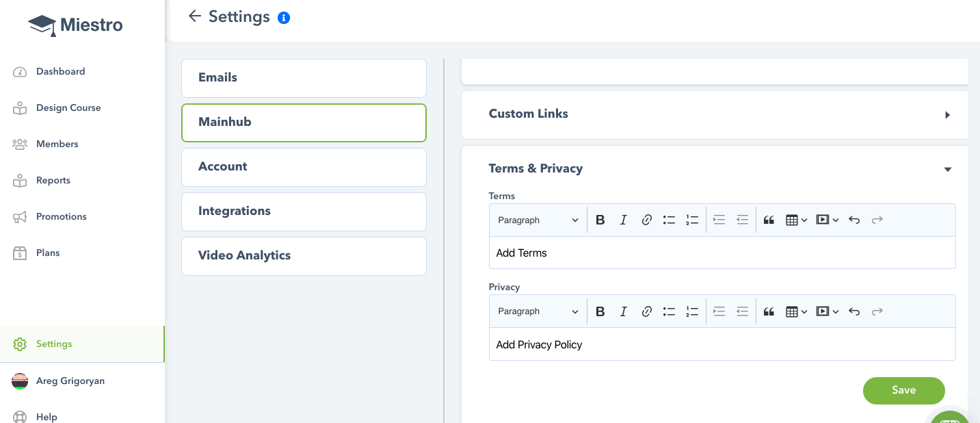980x423 pixels.
Task: Click the Dashboard gauge icon
Action: 20,72
